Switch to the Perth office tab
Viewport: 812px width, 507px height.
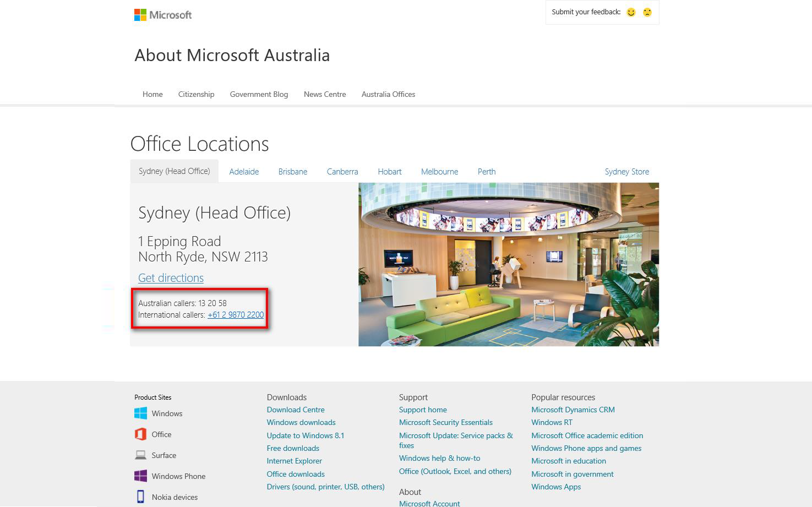click(x=487, y=172)
